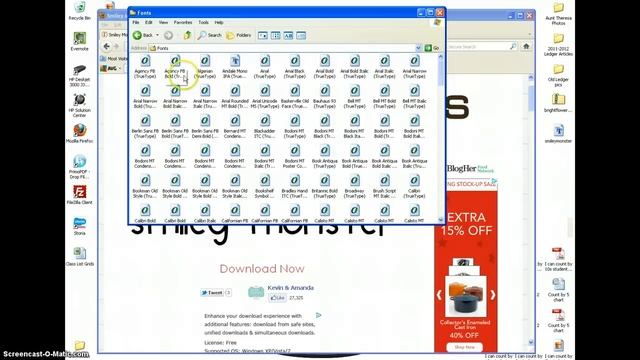Select the Algerian (TrueType) font file
Image resolution: width=640 pixels, height=360 pixels.
(x=205, y=67)
